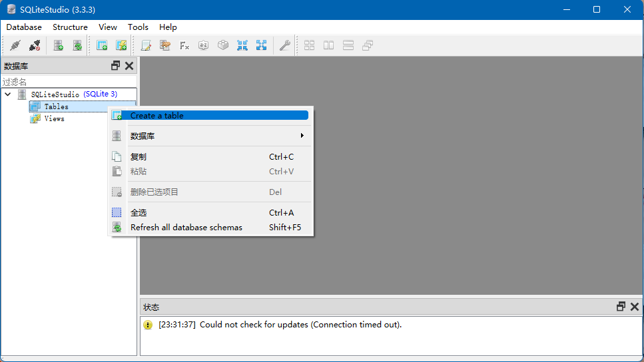Open the extension manager box icon
The width and height of the screenshot is (644, 362).
tap(223, 45)
